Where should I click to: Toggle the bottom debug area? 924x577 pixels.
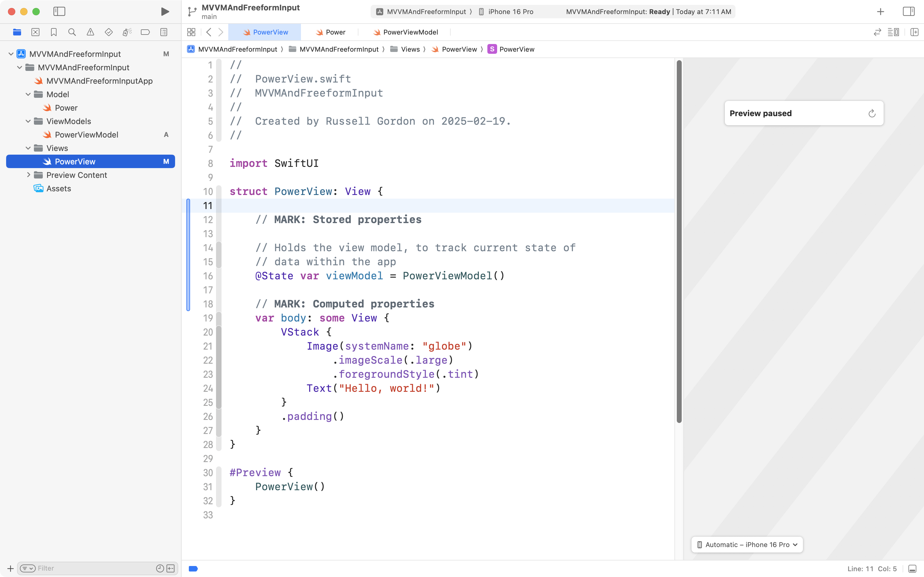[912, 569]
